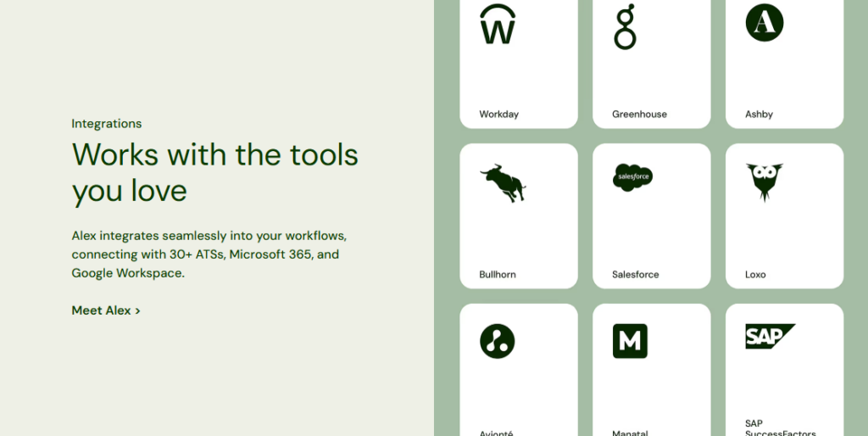Select the Ashby card label
This screenshot has height=436, width=868.
click(x=759, y=115)
